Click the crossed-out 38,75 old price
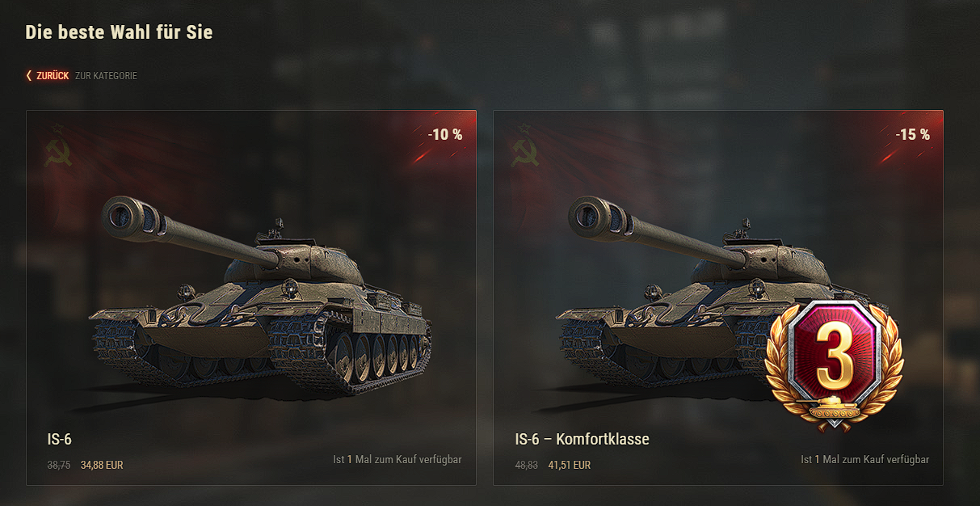The height and width of the screenshot is (506, 980). click(59, 465)
